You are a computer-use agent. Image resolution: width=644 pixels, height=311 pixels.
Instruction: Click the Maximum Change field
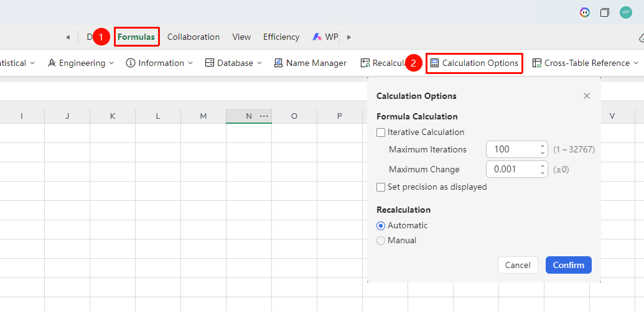pyautogui.click(x=516, y=169)
